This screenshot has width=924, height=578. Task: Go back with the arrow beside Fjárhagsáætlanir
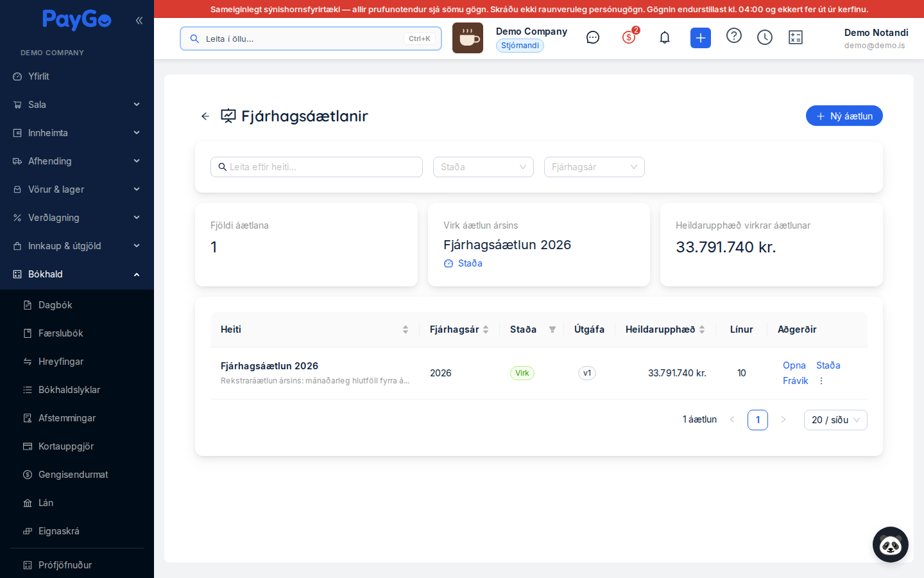205,116
